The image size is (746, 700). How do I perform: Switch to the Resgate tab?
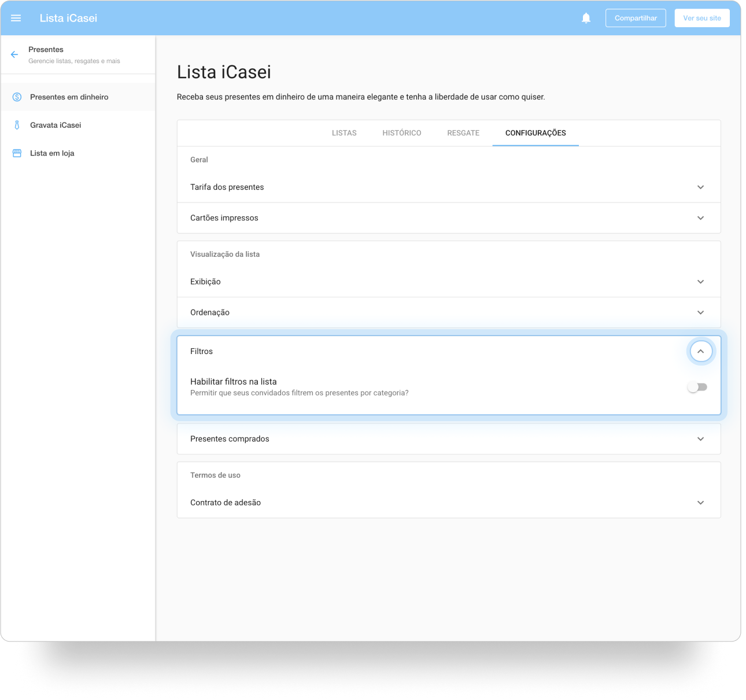click(463, 133)
